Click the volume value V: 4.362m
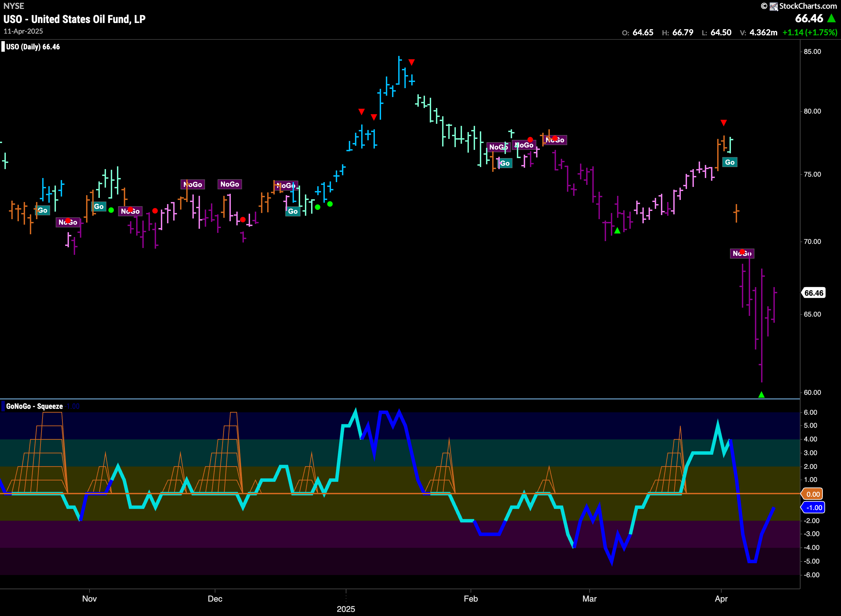This screenshot has height=616, width=841. coord(759,33)
